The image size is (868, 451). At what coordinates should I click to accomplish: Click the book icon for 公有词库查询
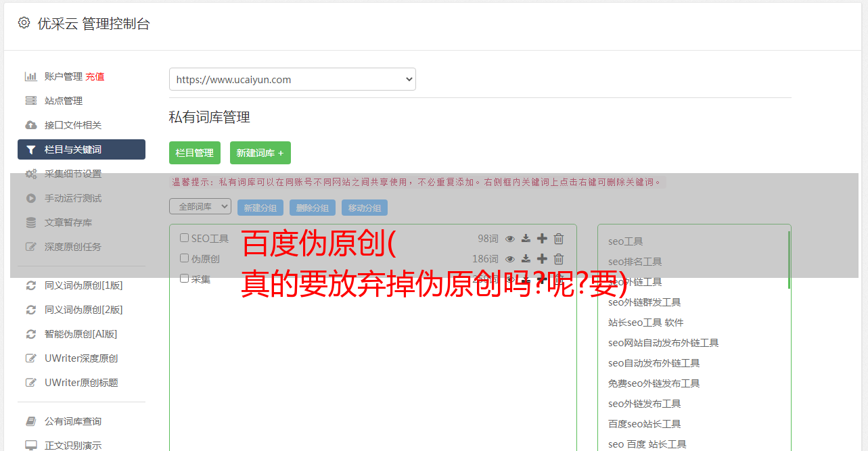coord(31,421)
